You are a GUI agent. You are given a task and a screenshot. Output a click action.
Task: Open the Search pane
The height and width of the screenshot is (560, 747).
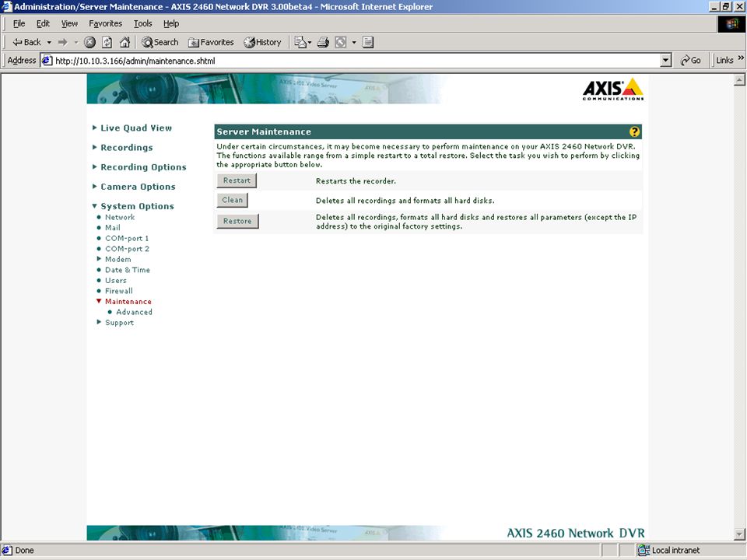coord(160,42)
